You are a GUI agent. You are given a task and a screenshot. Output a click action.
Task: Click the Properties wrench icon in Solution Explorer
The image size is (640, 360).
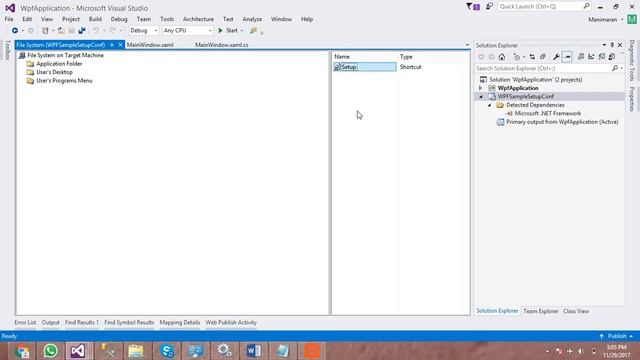pyautogui.click(x=556, y=57)
